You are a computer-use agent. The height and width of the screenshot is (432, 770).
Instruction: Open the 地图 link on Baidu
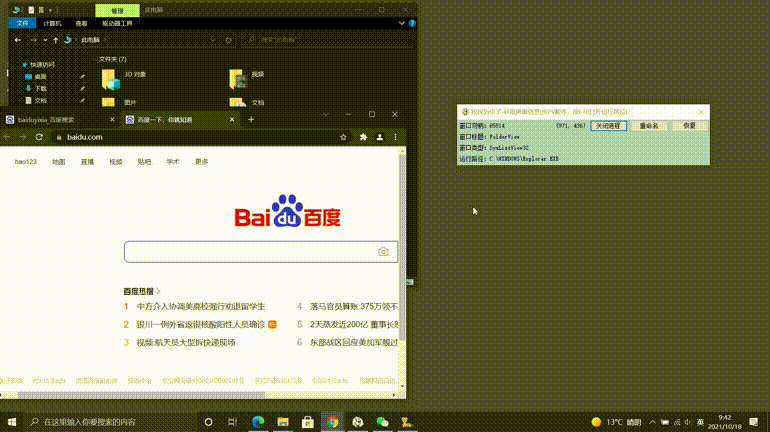point(58,162)
